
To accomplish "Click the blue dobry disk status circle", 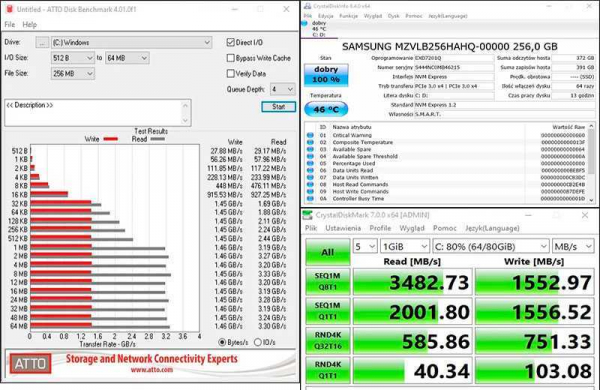I will tap(304, 23).
